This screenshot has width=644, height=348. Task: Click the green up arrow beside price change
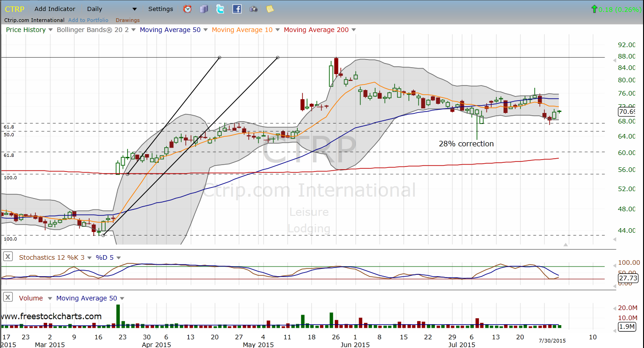point(594,9)
